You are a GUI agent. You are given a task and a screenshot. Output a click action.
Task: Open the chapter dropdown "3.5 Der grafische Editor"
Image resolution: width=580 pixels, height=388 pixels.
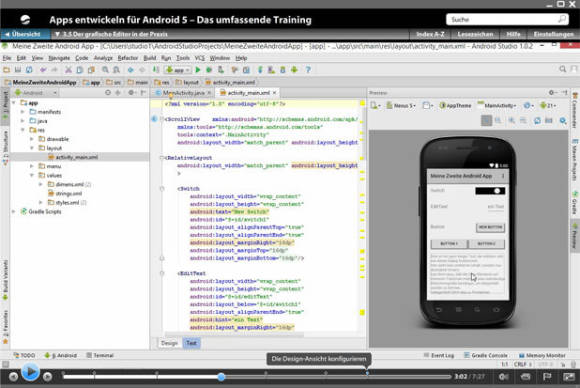click(x=111, y=34)
